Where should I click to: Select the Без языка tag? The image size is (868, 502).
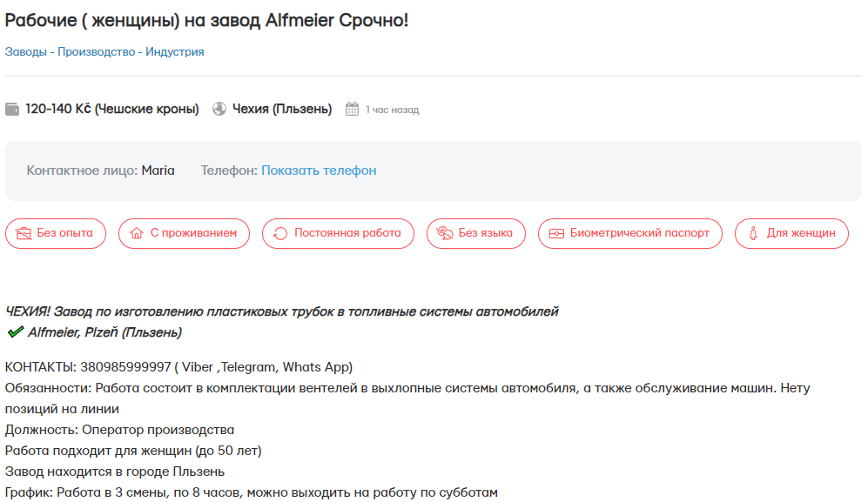point(475,233)
